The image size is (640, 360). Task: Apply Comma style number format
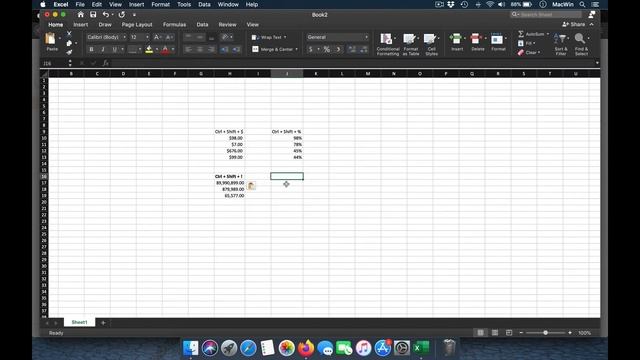coord(338,49)
